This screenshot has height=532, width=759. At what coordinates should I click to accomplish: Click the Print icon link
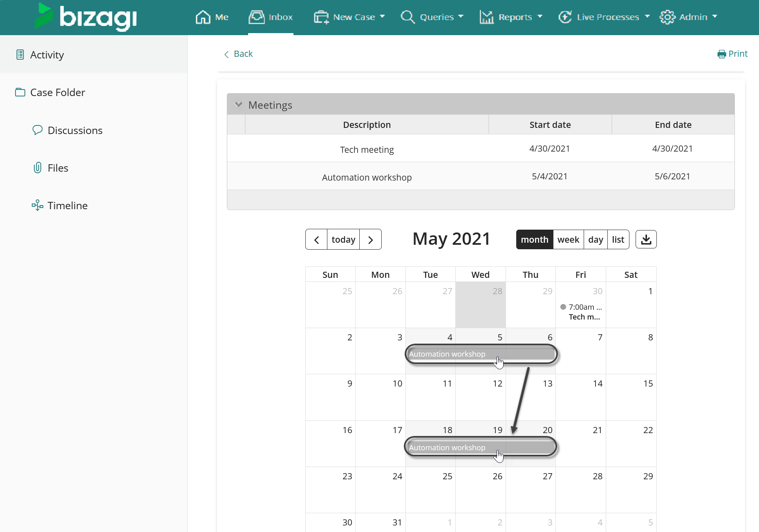pos(732,54)
